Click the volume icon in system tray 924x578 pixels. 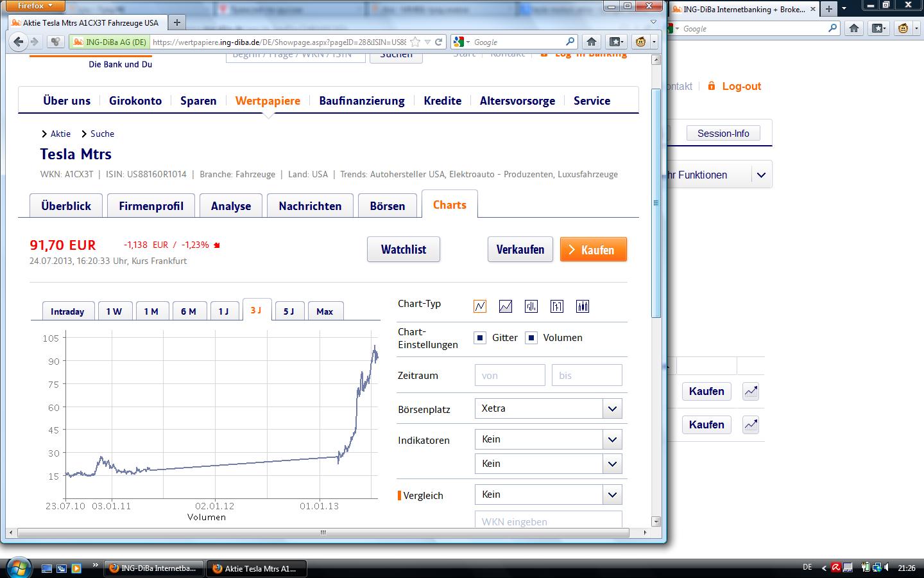[x=886, y=568]
